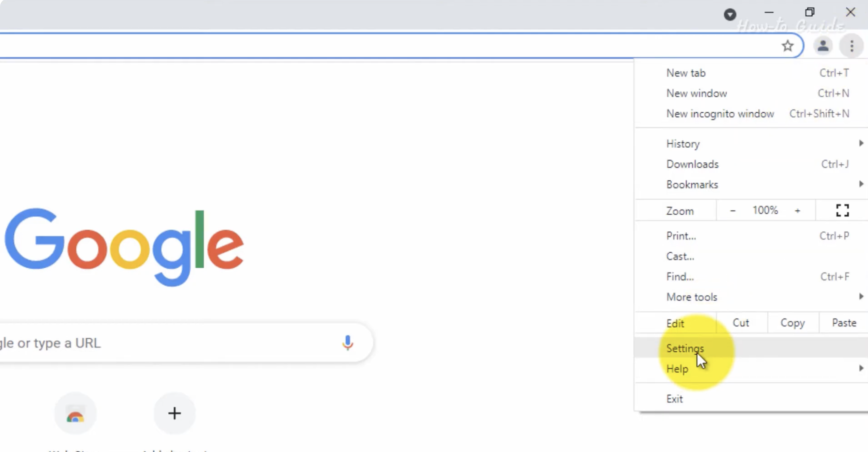Open Settings from the menu

pyautogui.click(x=685, y=348)
